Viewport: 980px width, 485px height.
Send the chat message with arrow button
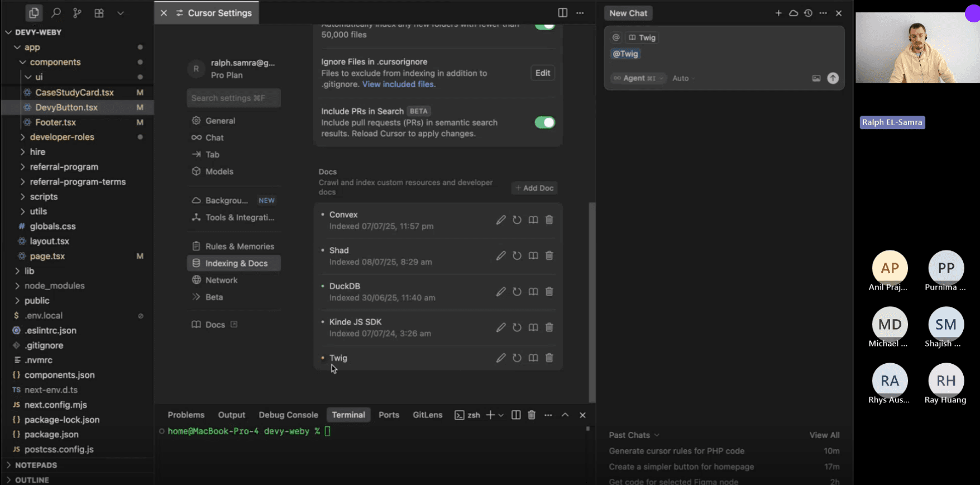click(x=833, y=78)
